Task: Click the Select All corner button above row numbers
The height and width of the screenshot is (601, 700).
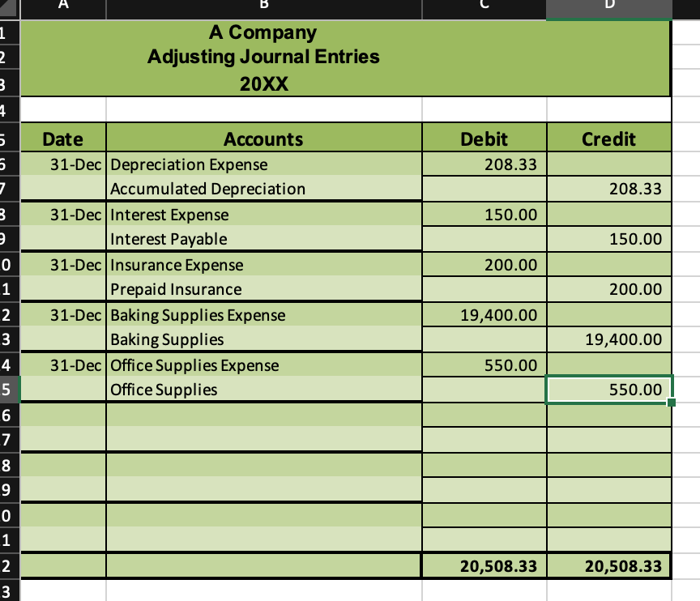Action: pyautogui.click(x=9, y=8)
